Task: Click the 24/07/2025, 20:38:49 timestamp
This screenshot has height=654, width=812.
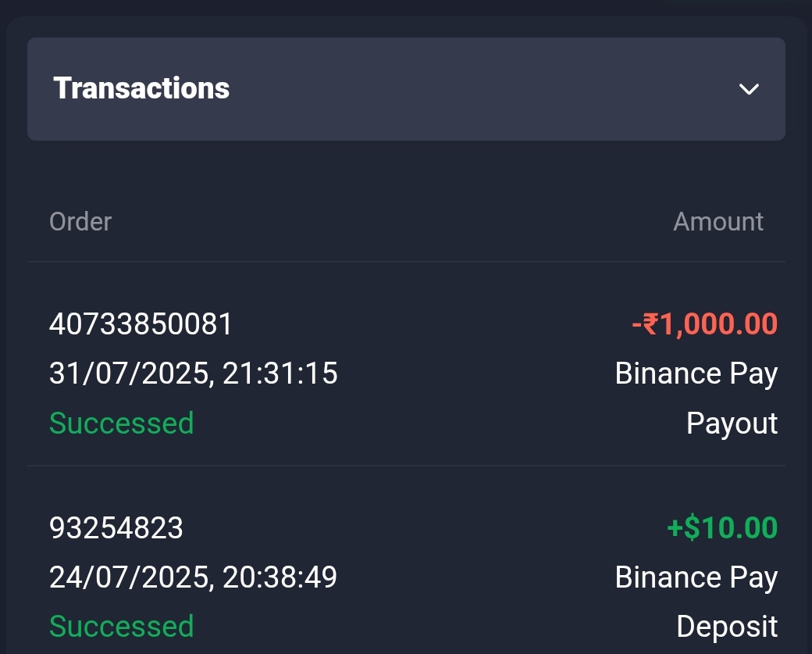Action: [x=194, y=577]
